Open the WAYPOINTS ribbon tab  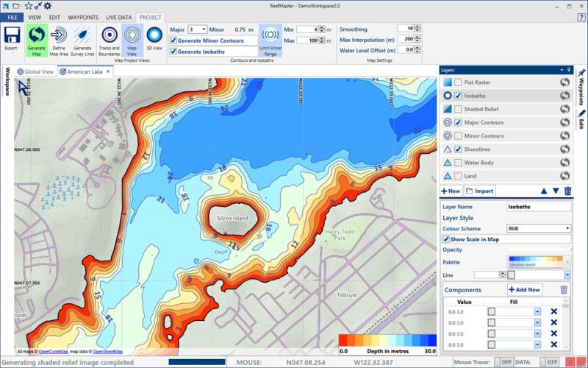[82, 16]
